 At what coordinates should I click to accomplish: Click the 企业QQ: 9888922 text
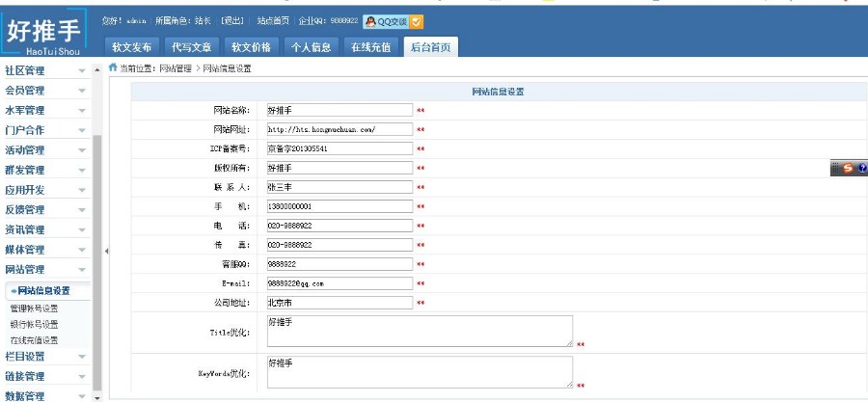(x=328, y=21)
